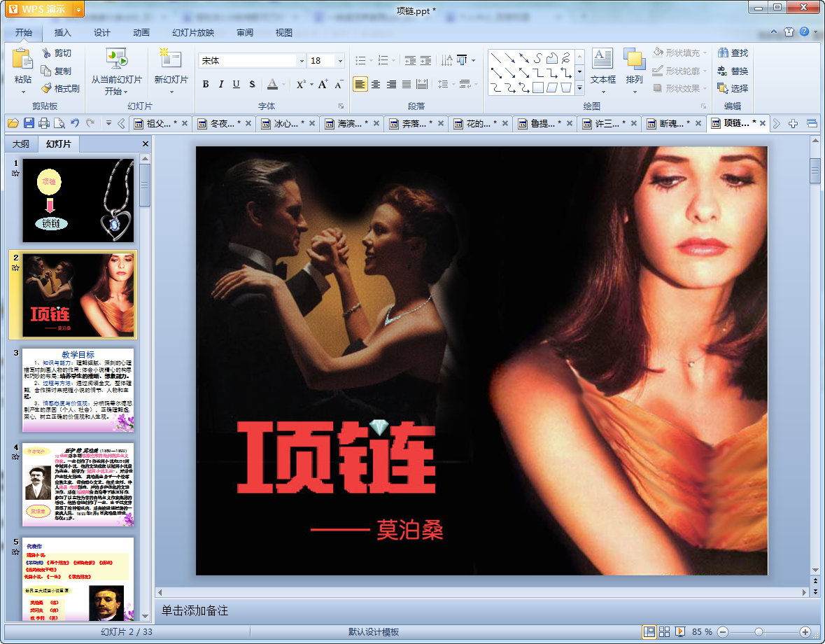Toggle Underline formatting button

click(x=237, y=84)
